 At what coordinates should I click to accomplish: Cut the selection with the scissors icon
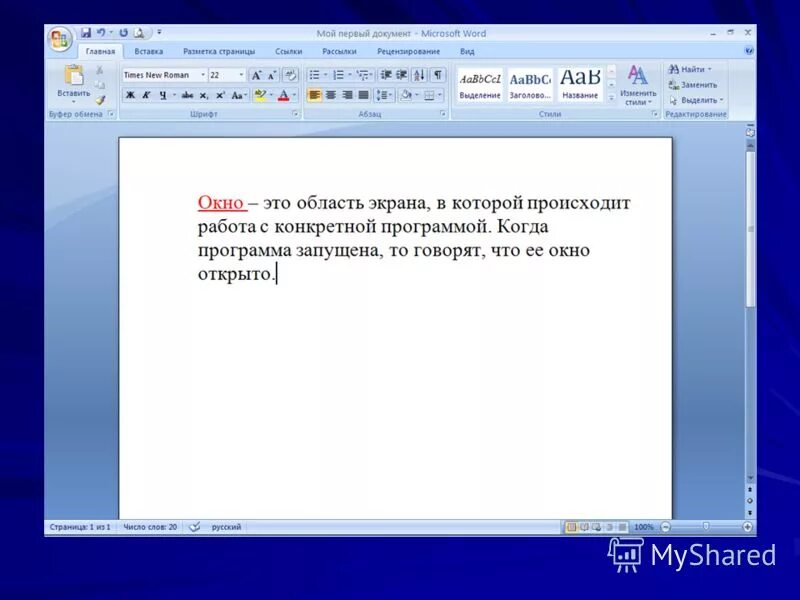coord(100,70)
